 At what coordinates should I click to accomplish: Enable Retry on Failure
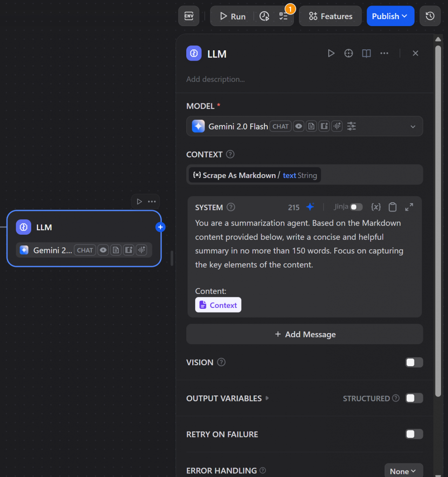click(414, 434)
